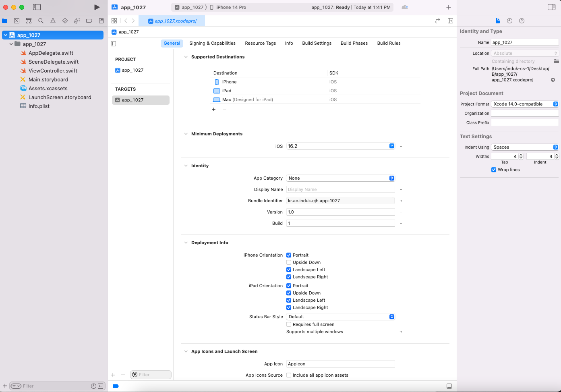Toggle the navigator sidebar icon
This screenshot has width=561, height=392.
pos(37,7)
